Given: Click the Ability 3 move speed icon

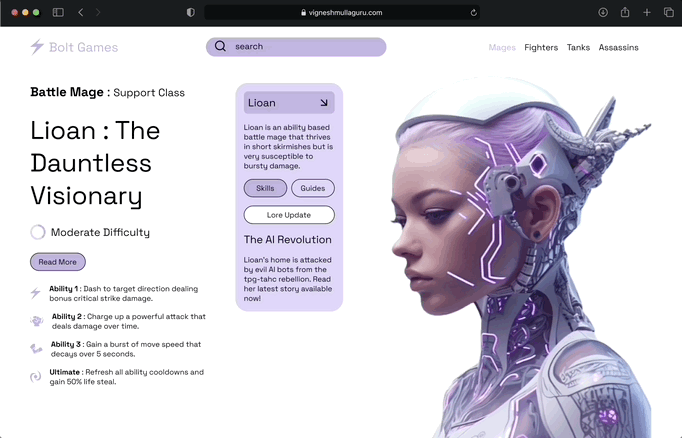Looking at the screenshot, I should click(x=36, y=349).
